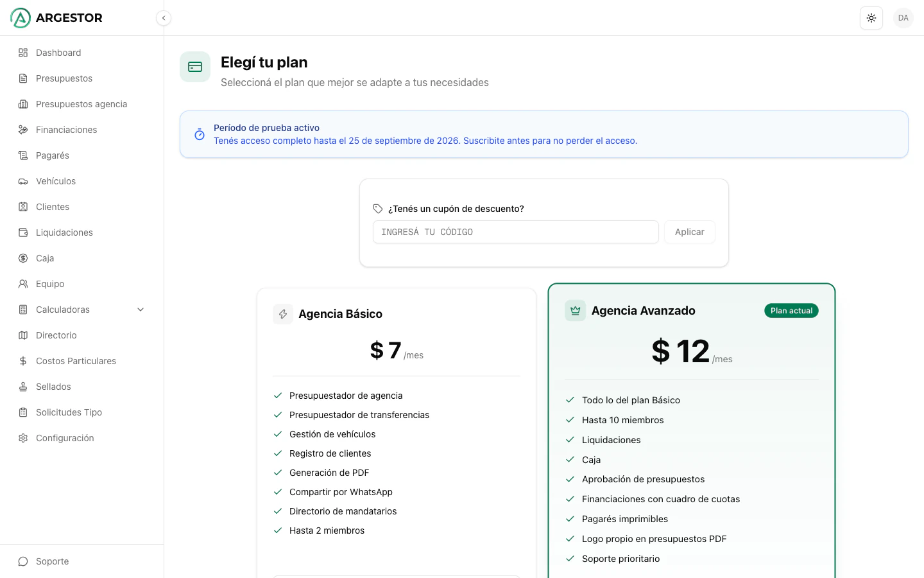Open Solicitudes Tipo section

click(81, 412)
